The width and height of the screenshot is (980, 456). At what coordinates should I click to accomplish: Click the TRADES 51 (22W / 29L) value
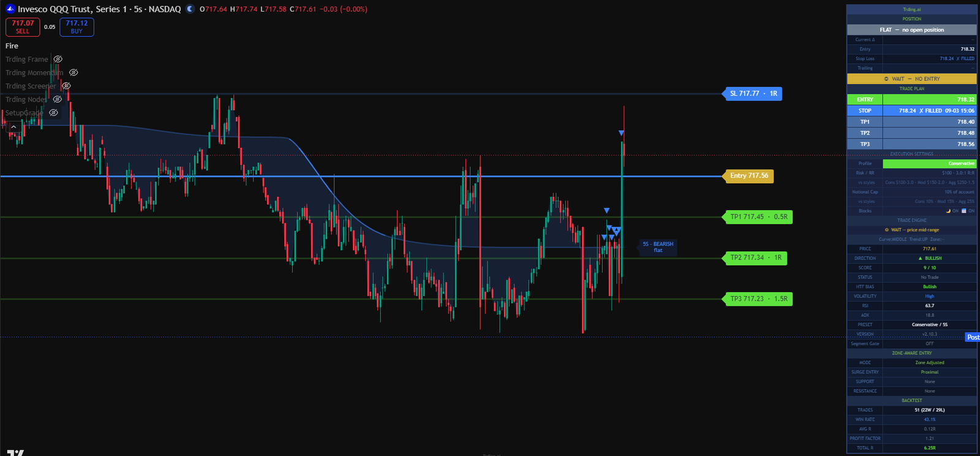tap(929, 410)
